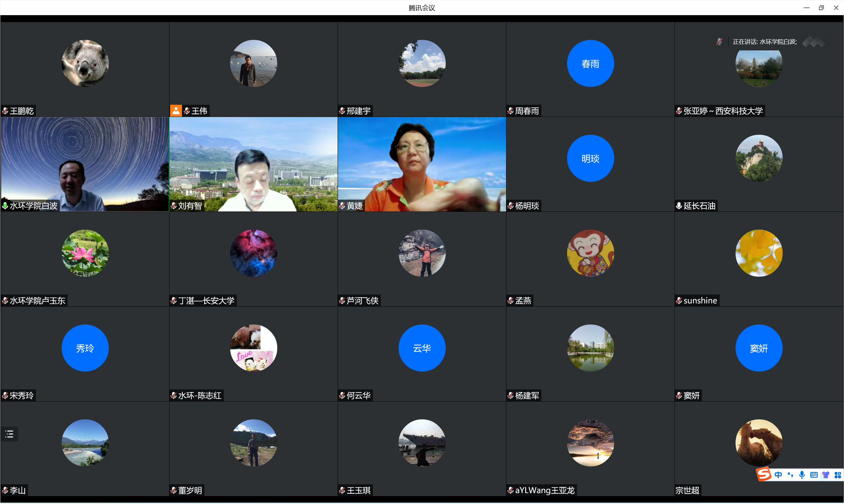Open Sogou skin shirt icon
The height and width of the screenshot is (504, 844).
[x=826, y=475]
